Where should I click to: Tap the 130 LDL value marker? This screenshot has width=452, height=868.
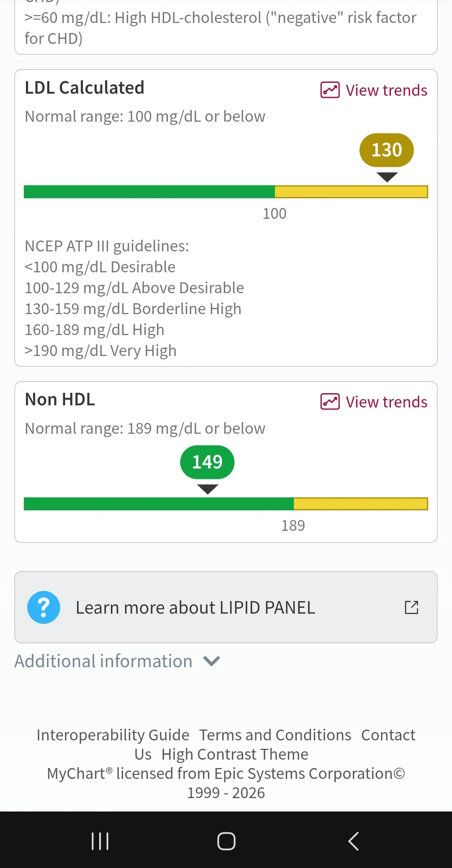click(x=387, y=150)
